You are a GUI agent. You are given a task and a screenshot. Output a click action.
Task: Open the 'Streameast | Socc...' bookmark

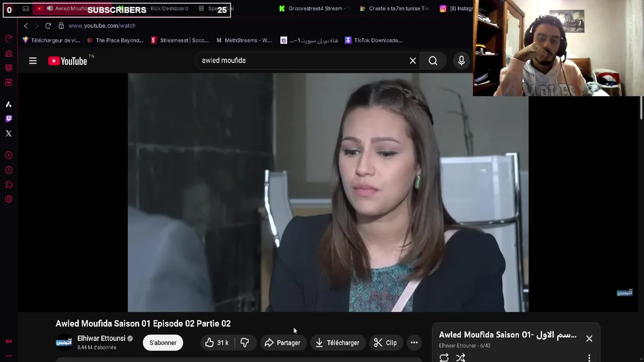point(180,40)
